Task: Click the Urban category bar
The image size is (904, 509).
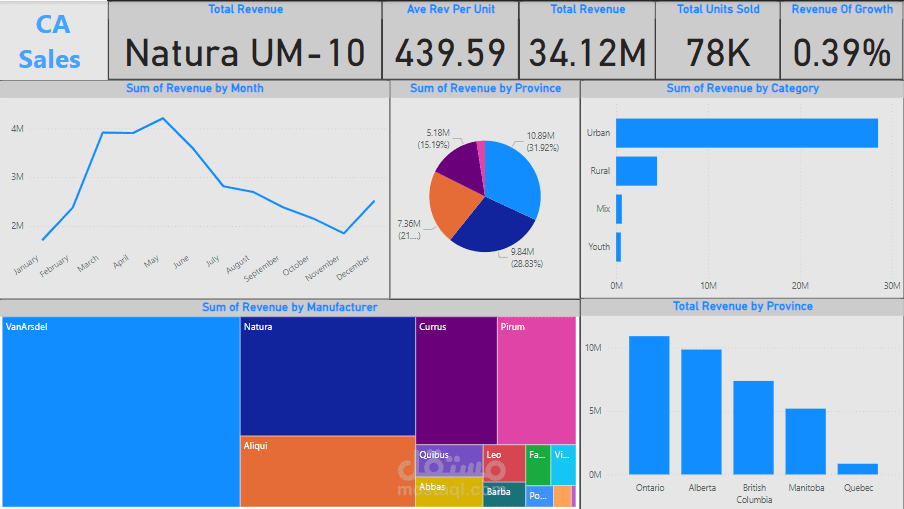Action: [747, 133]
